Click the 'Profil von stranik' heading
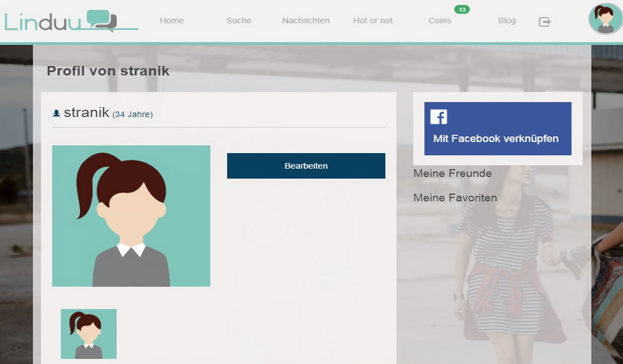Viewport: 623px width, 364px height. (108, 71)
